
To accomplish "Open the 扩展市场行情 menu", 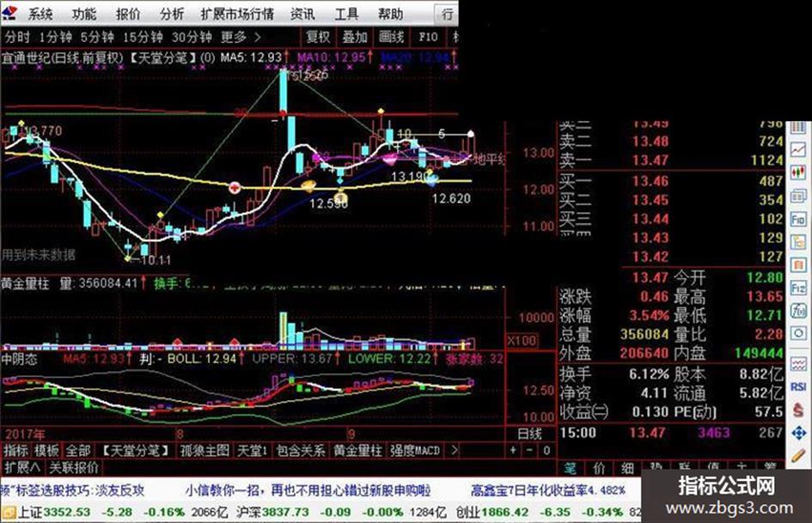I will (x=236, y=14).
